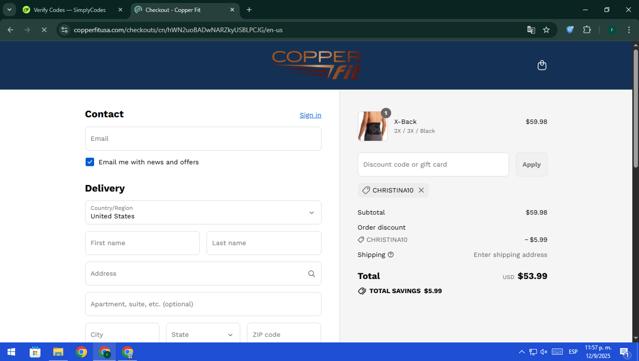The image size is (639, 361).
Task: Click the Apply discount button
Action: [531, 165]
